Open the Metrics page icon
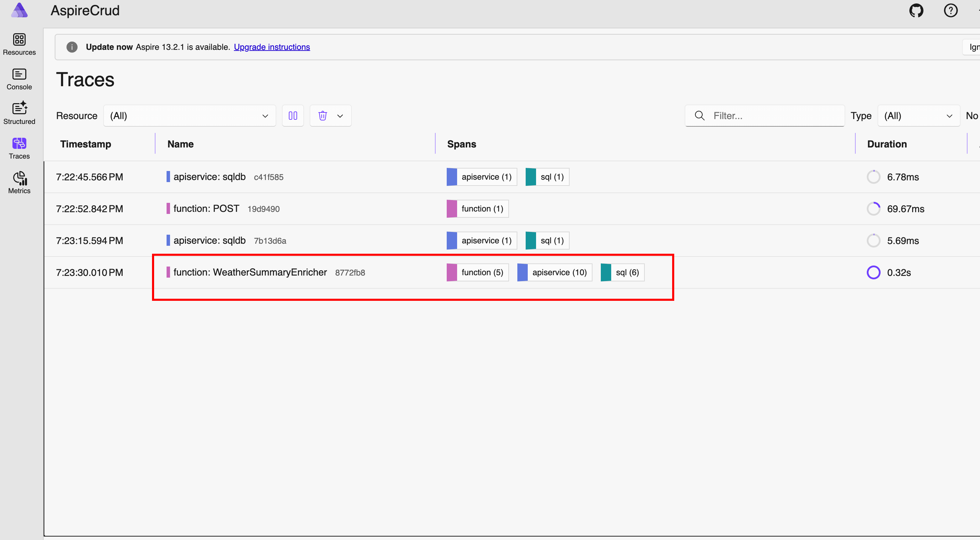980x540 pixels. tap(19, 178)
